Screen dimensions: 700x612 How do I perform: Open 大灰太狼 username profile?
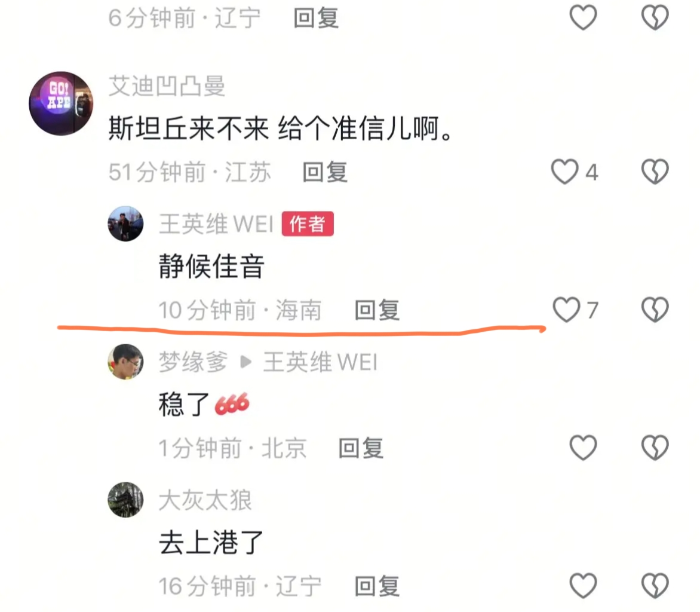pos(205,500)
